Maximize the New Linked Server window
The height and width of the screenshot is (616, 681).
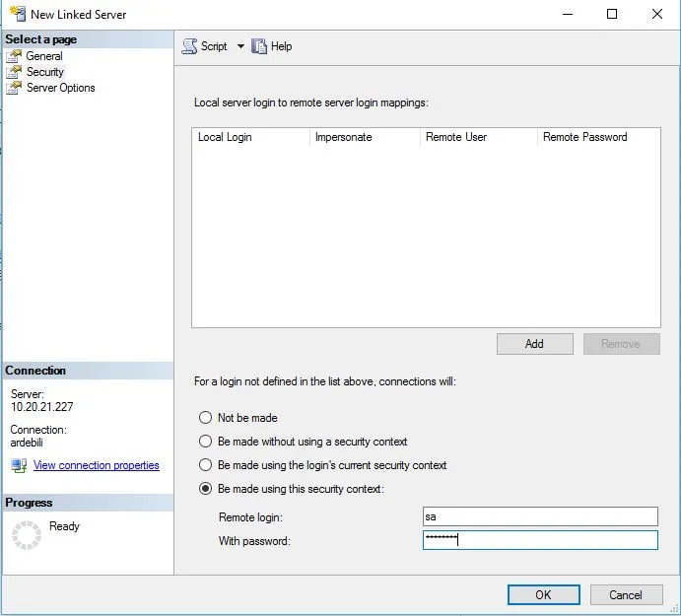click(612, 14)
